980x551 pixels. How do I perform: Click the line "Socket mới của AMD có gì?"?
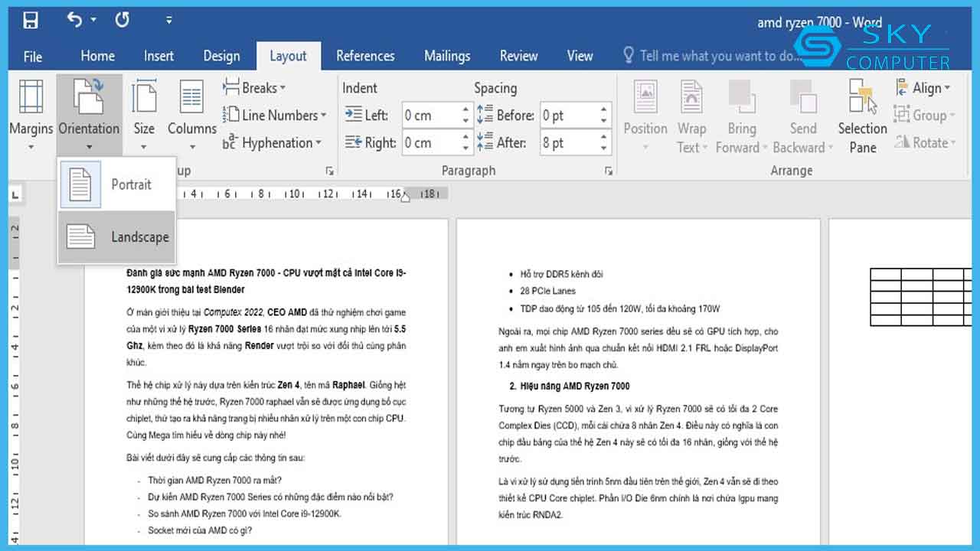point(200,530)
